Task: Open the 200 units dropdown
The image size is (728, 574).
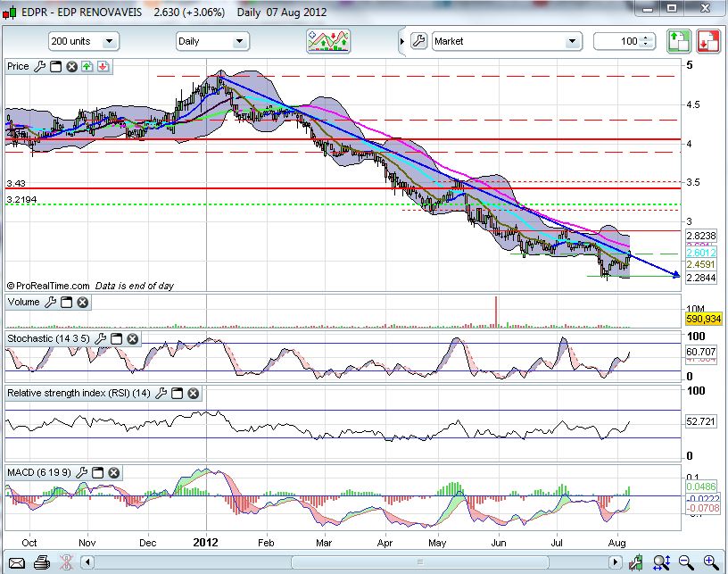Action: click(83, 41)
